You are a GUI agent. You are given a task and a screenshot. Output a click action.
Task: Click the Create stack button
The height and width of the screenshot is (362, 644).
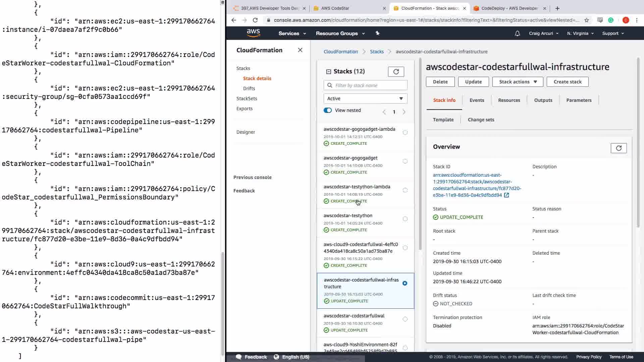coord(567,82)
